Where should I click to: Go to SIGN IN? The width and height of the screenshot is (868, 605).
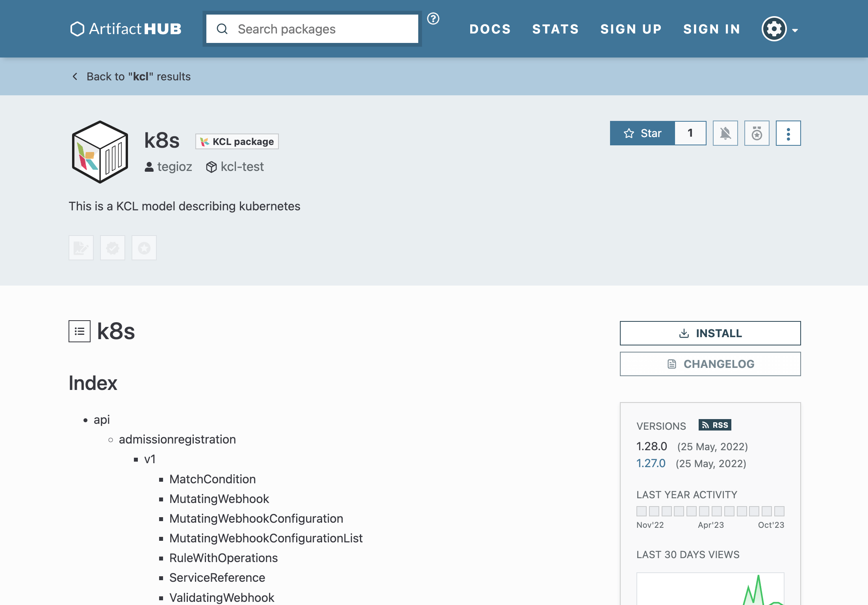click(712, 29)
